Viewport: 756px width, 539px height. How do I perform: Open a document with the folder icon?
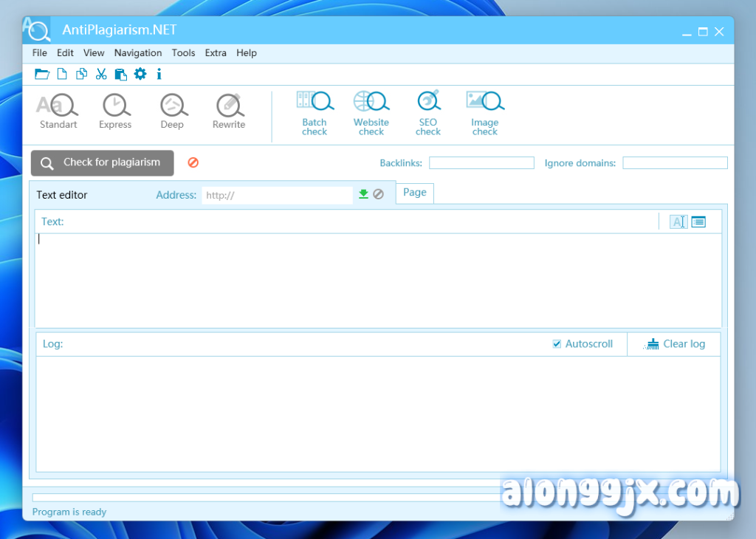(x=42, y=74)
